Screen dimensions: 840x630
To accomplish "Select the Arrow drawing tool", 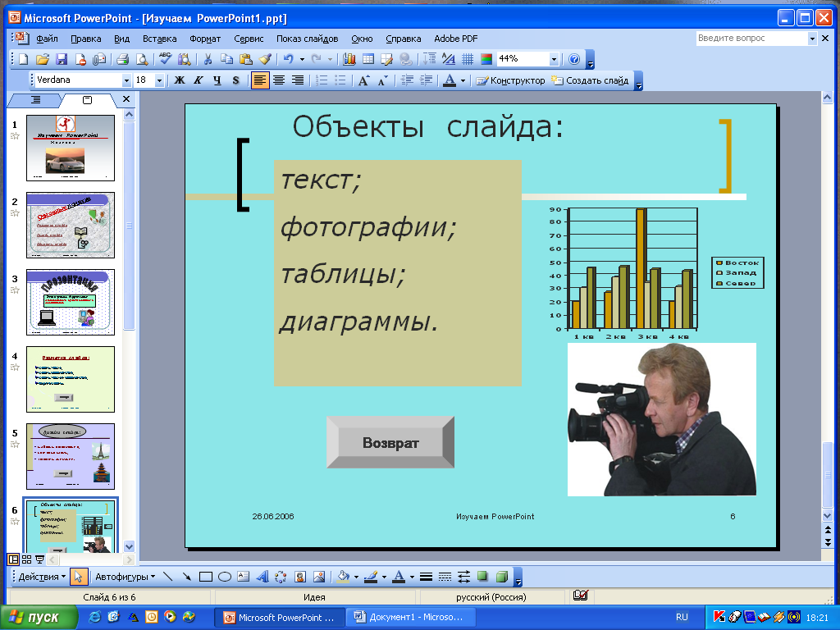I will [186, 577].
